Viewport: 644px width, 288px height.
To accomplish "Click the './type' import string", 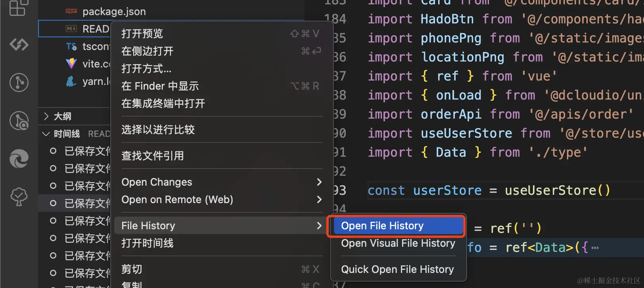I will click(558, 152).
